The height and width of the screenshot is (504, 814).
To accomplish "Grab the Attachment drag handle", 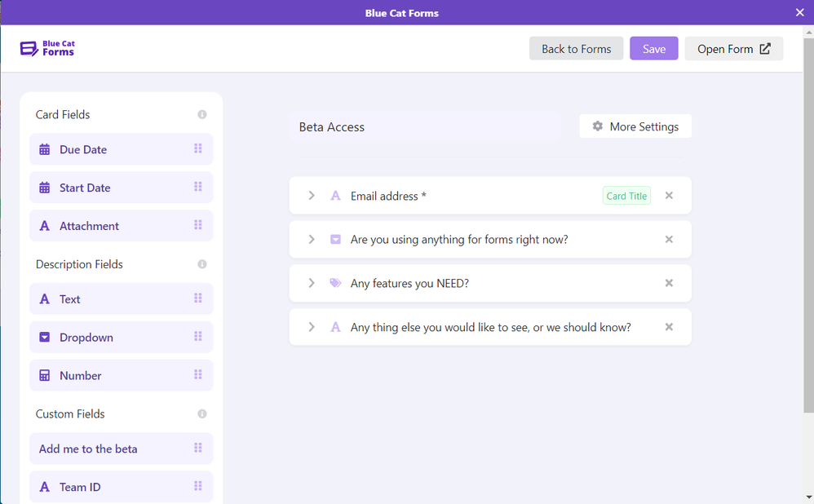I will [x=197, y=225].
